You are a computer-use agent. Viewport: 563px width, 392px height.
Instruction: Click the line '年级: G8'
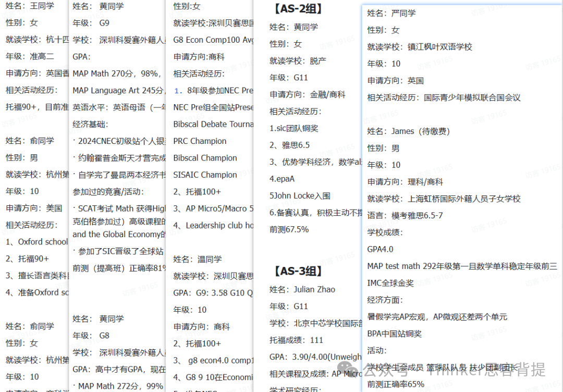[x=91, y=336]
